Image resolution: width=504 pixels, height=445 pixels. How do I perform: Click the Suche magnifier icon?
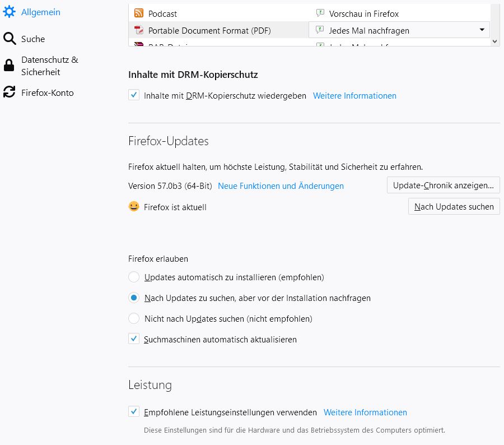(10, 39)
